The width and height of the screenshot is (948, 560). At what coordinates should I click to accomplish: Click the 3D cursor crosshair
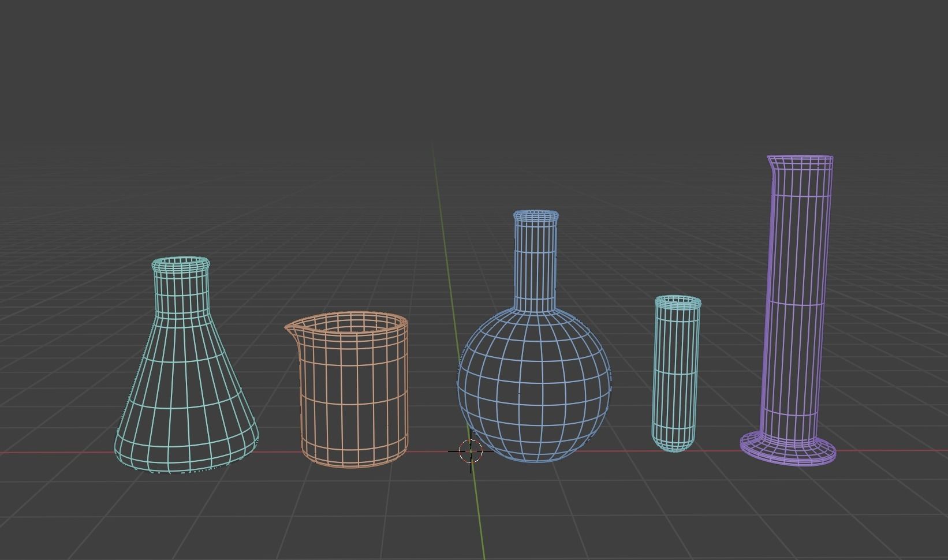(471, 451)
